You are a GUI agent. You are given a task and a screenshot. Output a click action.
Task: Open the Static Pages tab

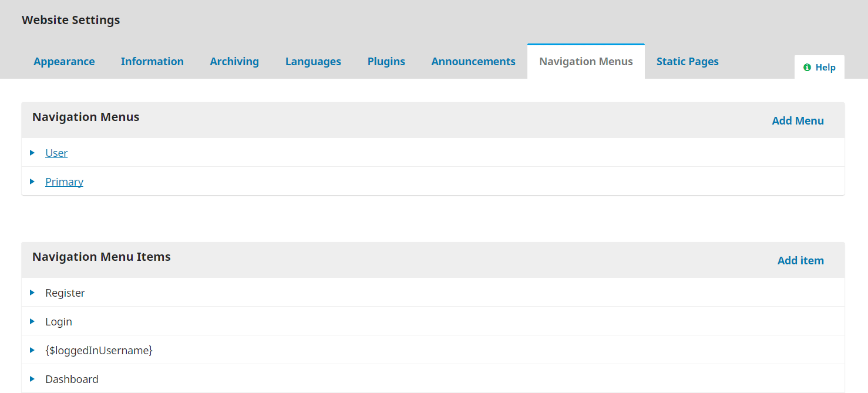(x=687, y=62)
